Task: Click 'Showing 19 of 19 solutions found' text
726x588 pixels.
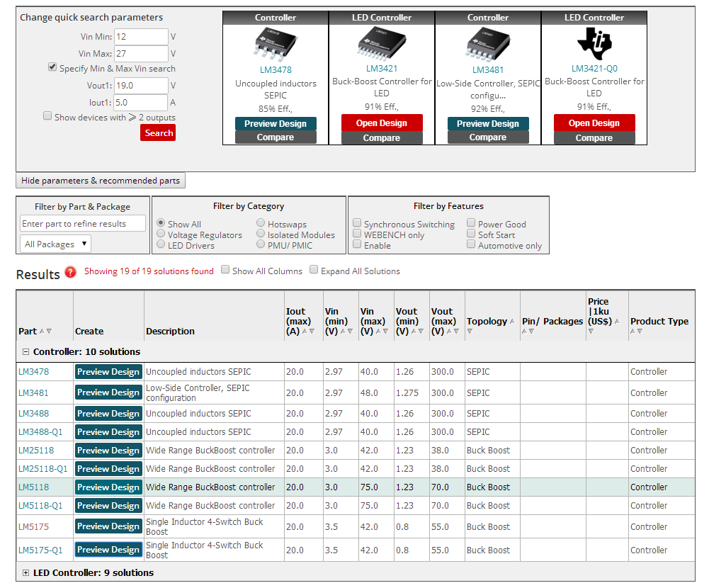Action: tap(149, 271)
